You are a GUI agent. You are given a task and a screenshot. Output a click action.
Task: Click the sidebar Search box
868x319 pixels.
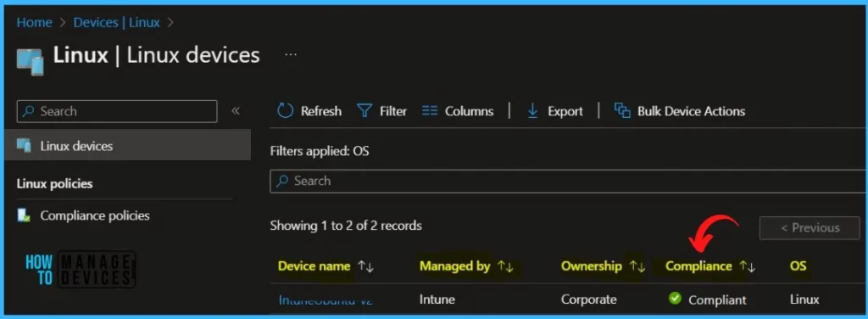117,111
